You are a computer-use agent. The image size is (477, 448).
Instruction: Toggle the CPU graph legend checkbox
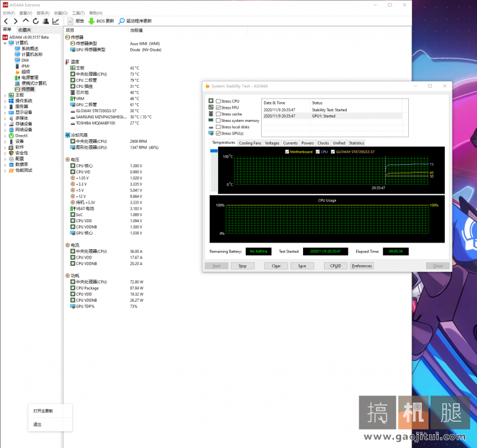[317, 152]
